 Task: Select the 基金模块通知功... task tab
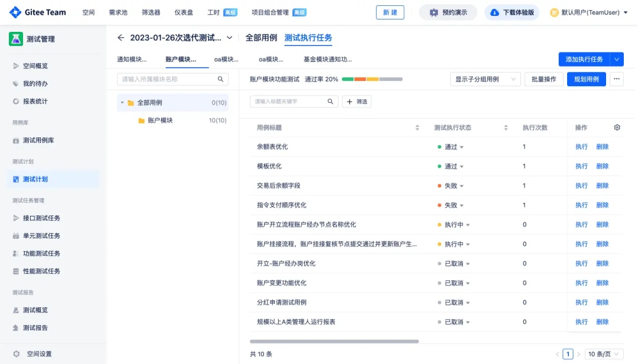pos(327,60)
